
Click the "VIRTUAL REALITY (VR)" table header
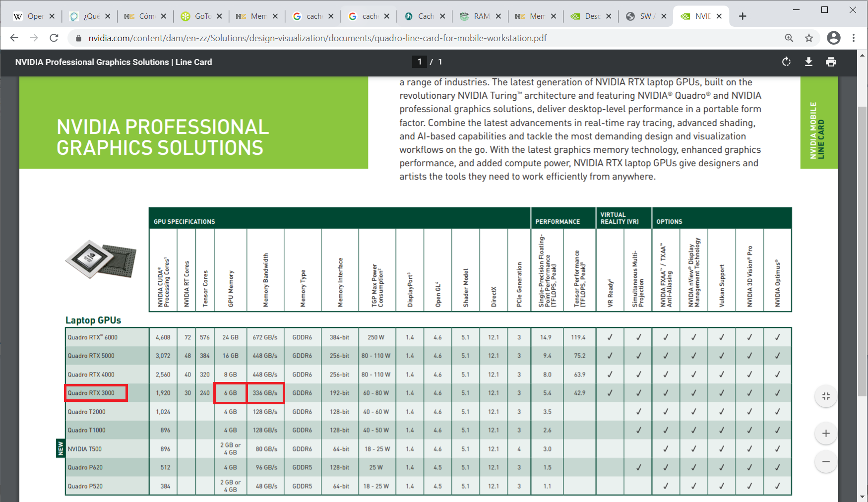pos(620,218)
